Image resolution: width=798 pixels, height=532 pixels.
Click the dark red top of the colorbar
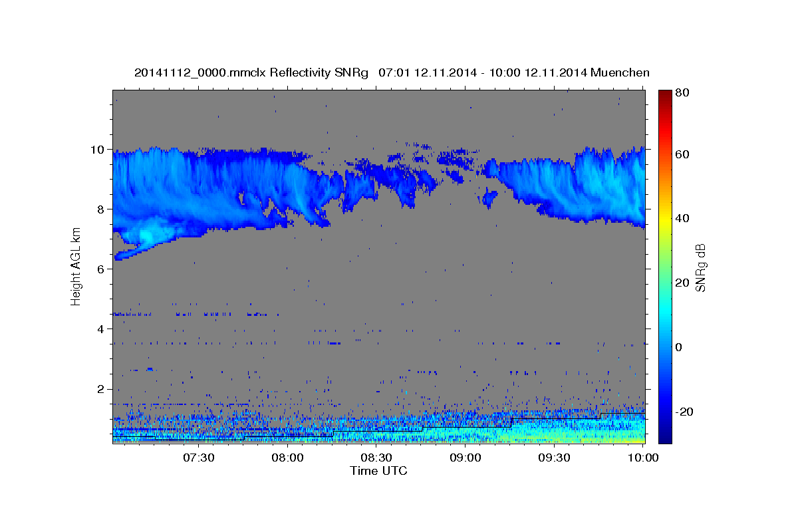[x=664, y=96]
